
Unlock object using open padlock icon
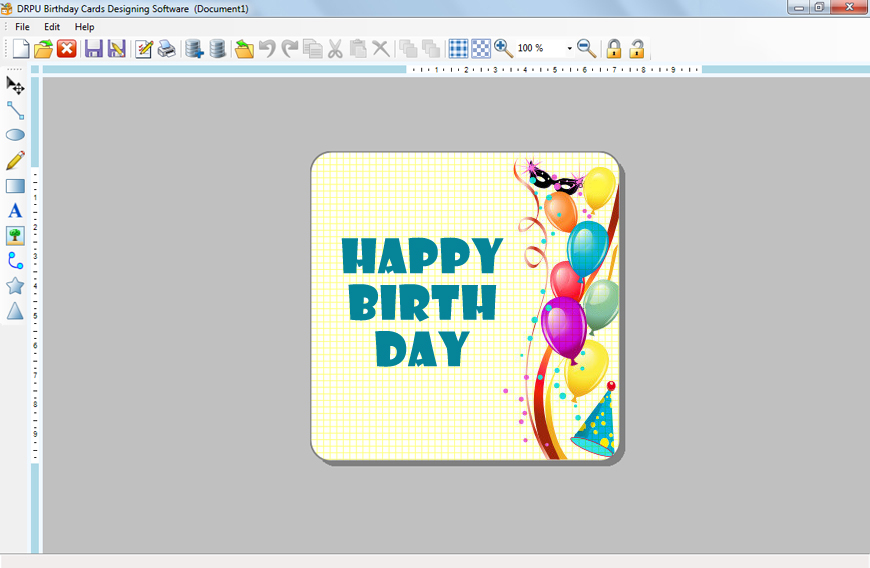point(636,49)
